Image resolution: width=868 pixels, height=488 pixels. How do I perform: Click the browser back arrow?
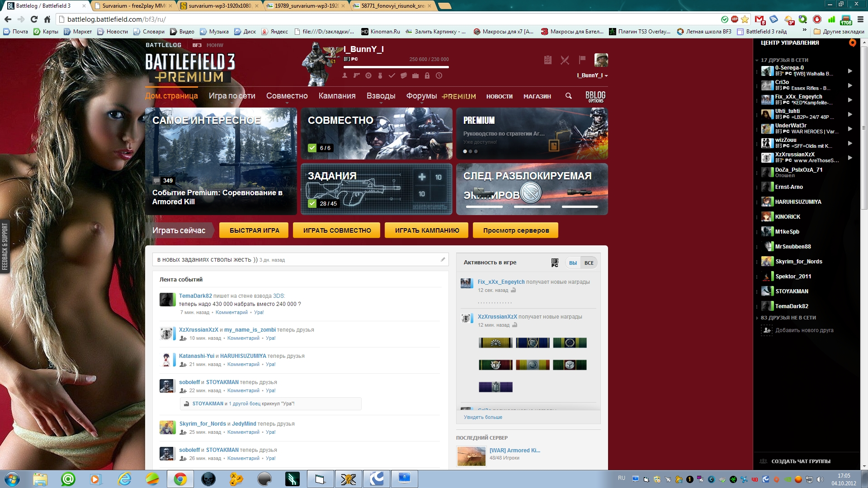(x=8, y=19)
